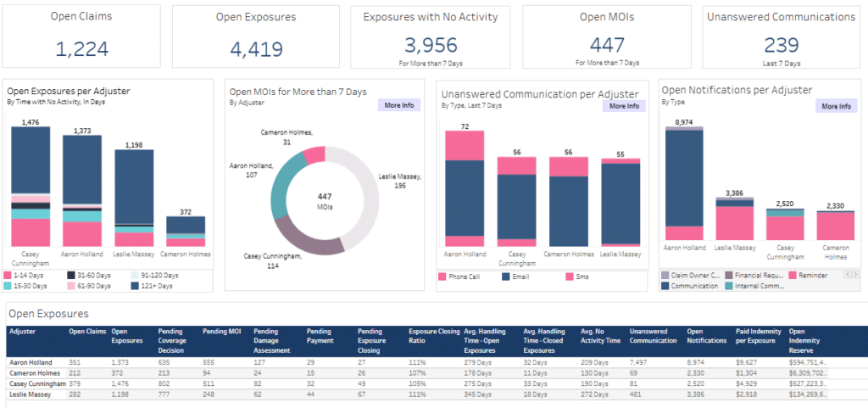868x408 pixels.
Task: Select the 91-120 Days legend swatch
Action: 135,275
